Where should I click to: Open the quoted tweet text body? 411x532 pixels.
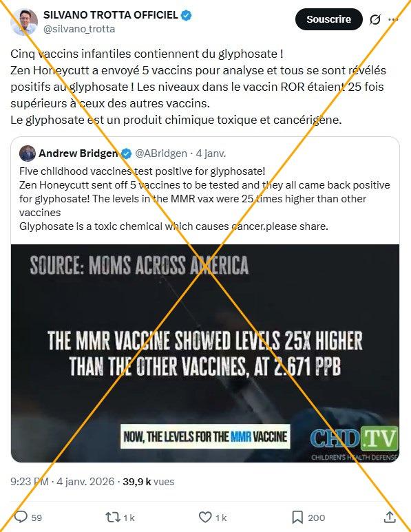pyautogui.click(x=204, y=198)
